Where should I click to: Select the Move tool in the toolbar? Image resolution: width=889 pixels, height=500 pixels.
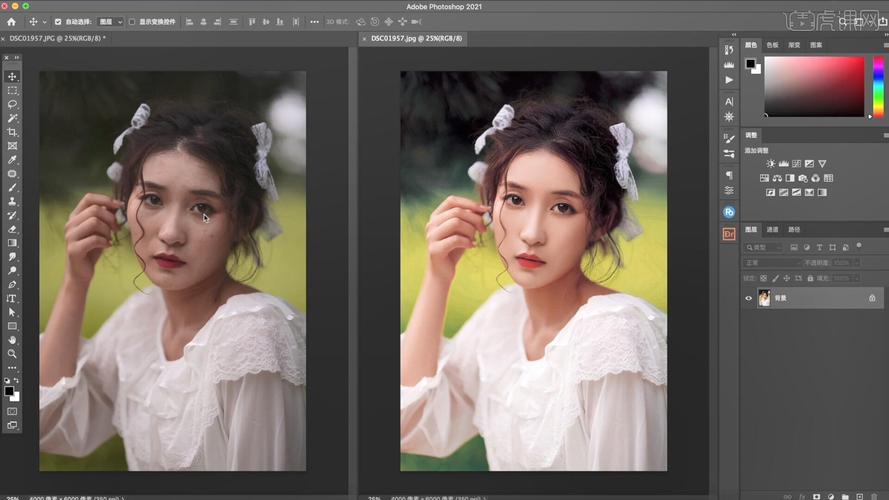13,77
